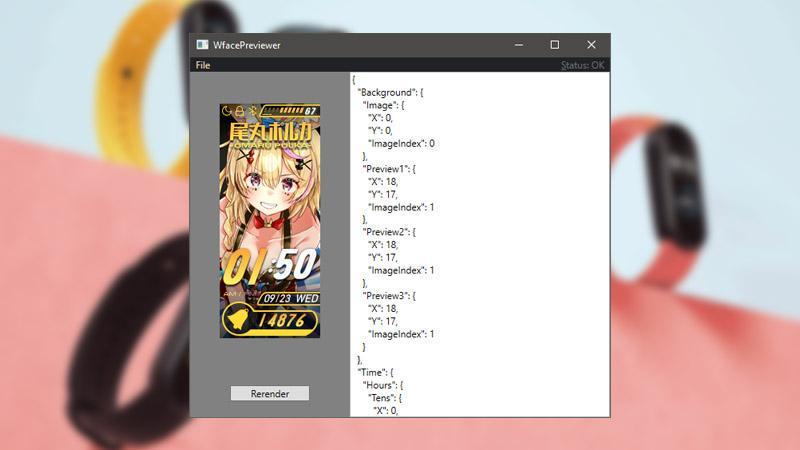Click the 09/23 WED date in the preview
The image size is (800, 450).
[291, 298]
